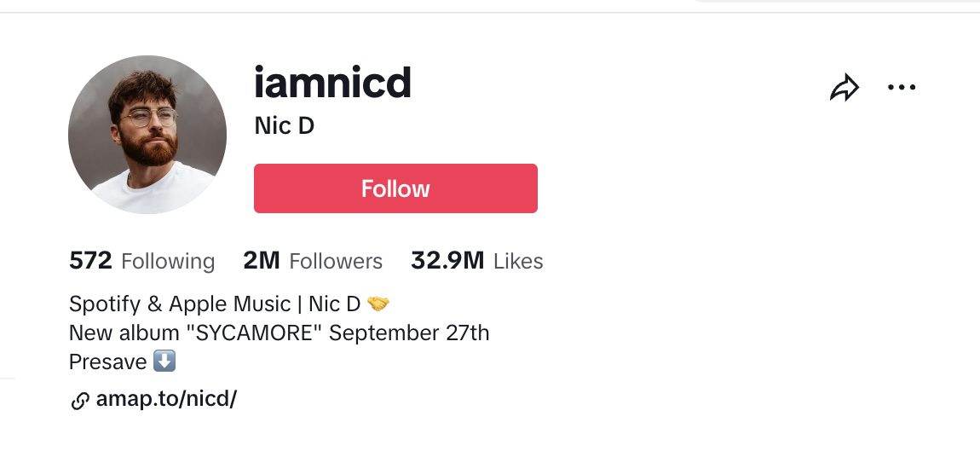Screen dimensions: 980x457
Task: Click the handshake emoji in bio
Action: click(378, 304)
